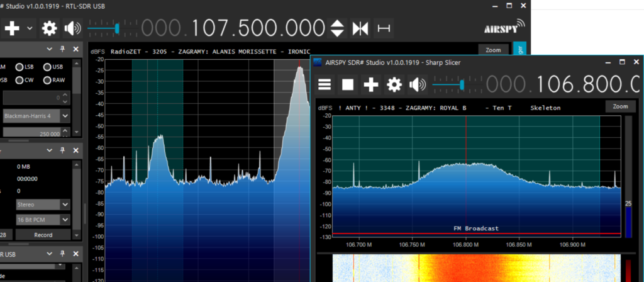Click the 106.850 M axis label in Sharp Slicer

pos(519,245)
